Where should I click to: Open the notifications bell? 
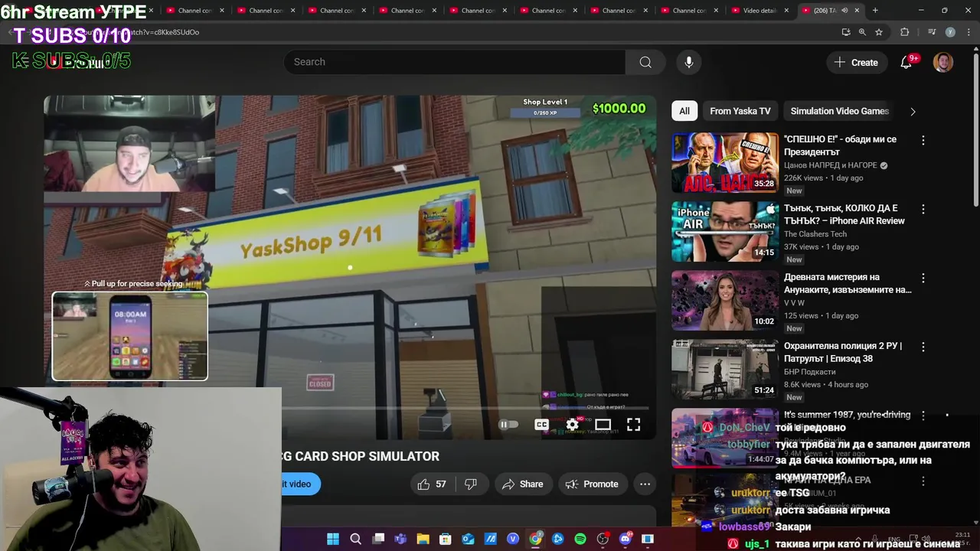tap(906, 62)
